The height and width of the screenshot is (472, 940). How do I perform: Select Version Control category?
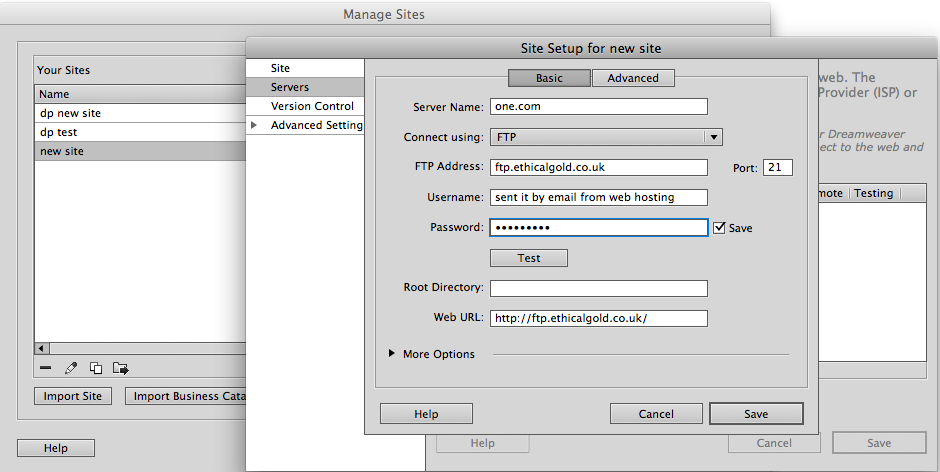coord(312,106)
